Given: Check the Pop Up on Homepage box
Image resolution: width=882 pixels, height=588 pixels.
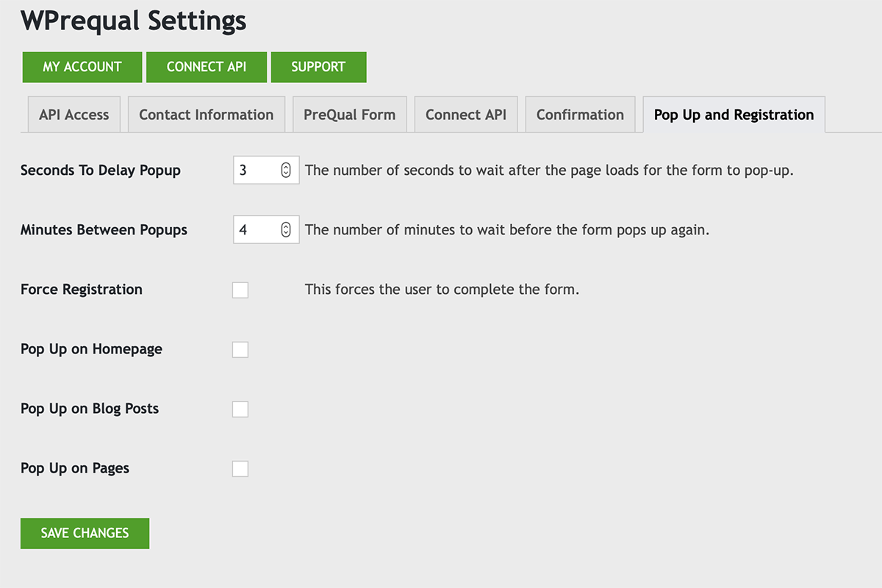Looking at the screenshot, I should click(240, 349).
